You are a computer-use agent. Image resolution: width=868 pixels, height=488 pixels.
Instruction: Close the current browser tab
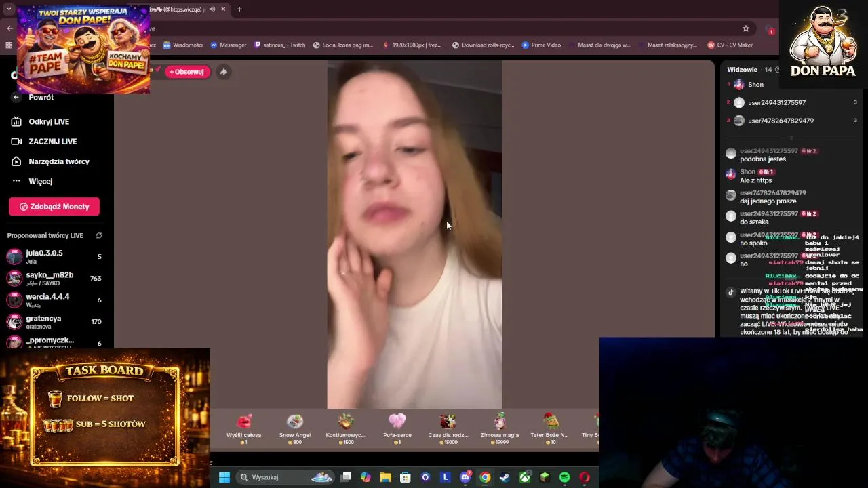[x=224, y=9]
